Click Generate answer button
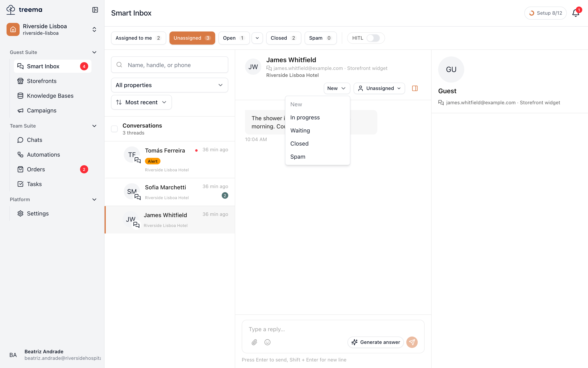This screenshot has height=368, width=588. [375, 342]
